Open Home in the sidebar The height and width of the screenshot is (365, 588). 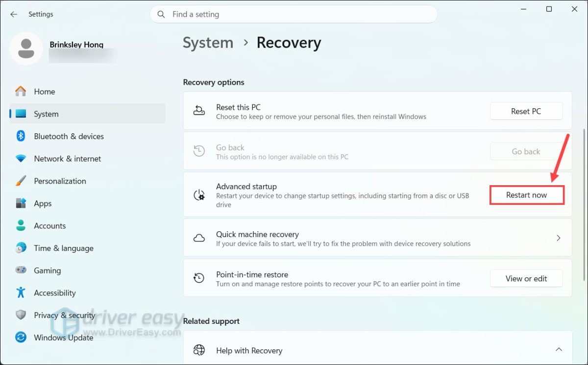click(x=87, y=92)
